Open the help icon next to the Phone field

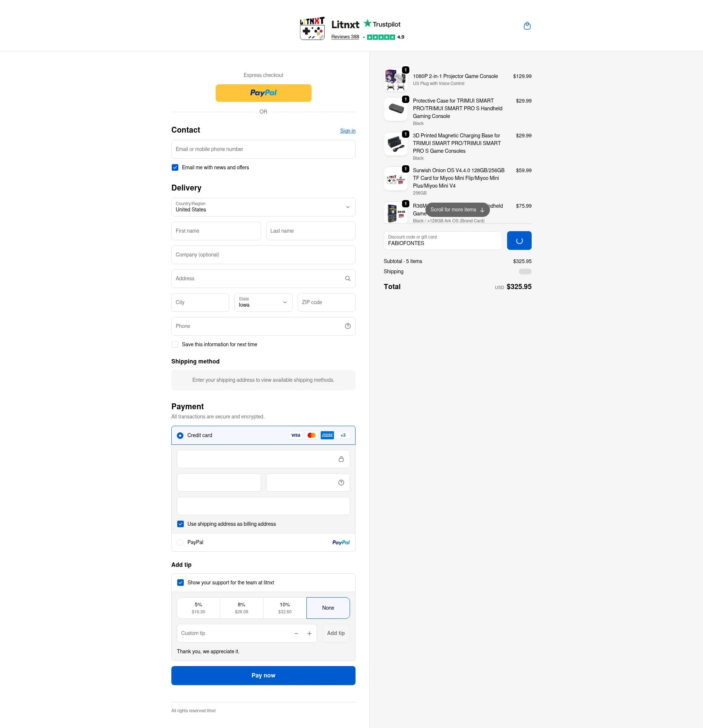tap(347, 326)
